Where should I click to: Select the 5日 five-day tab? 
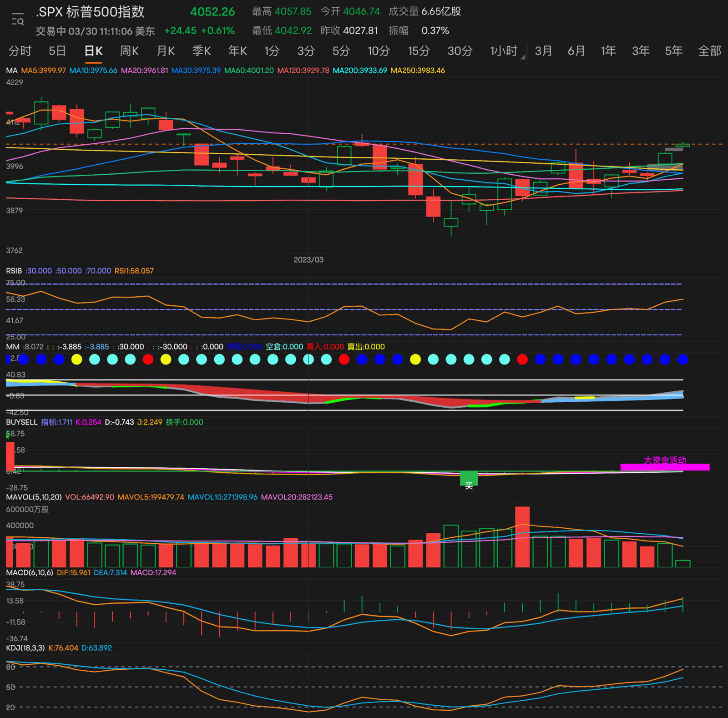click(57, 51)
